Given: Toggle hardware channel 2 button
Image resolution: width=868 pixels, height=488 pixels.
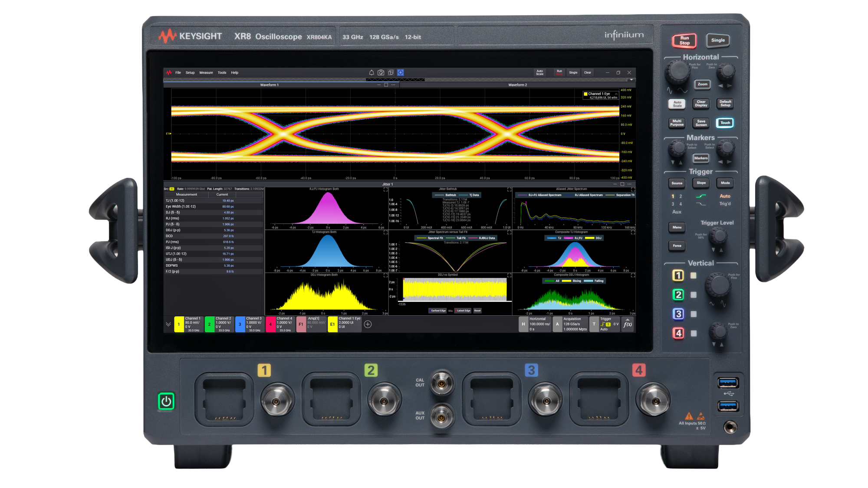Looking at the screenshot, I should (678, 295).
